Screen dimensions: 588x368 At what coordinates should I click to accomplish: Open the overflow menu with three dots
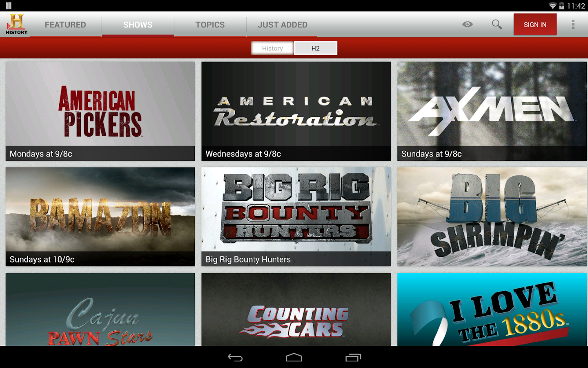point(573,25)
